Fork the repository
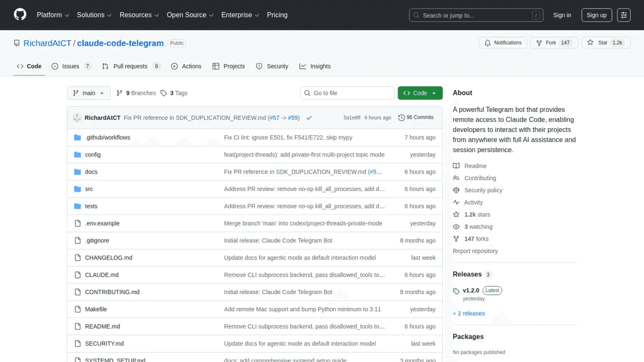The width and height of the screenshot is (644, 362). (x=554, y=43)
